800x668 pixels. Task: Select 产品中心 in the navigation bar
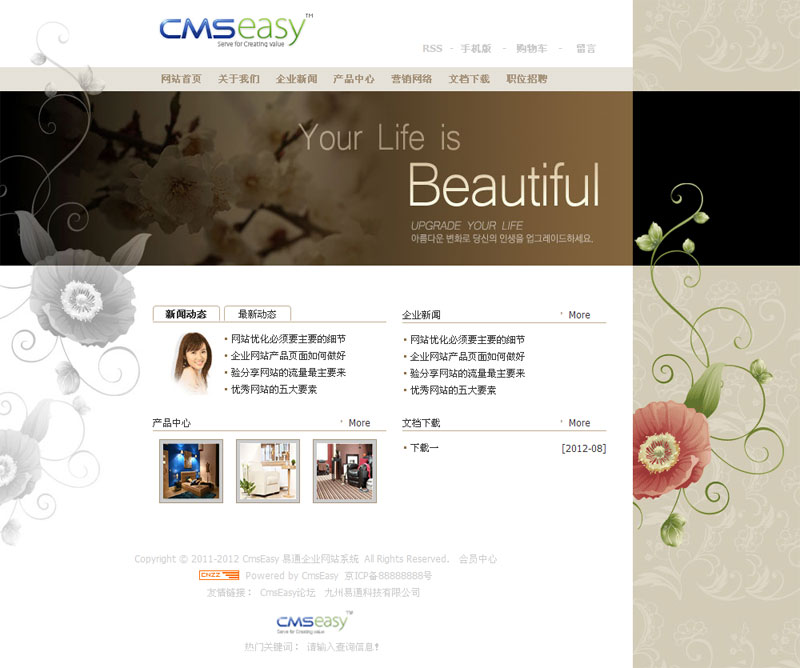(x=353, y=79)
